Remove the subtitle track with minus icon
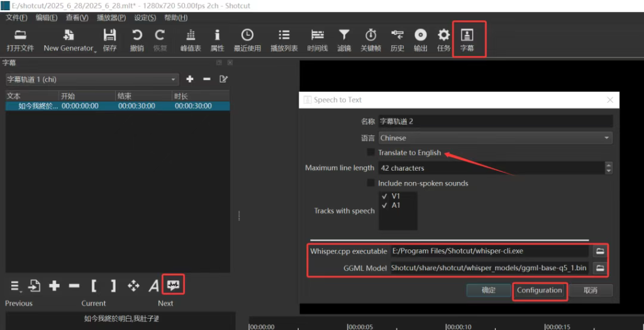644x330 pixels. point(206,79)
